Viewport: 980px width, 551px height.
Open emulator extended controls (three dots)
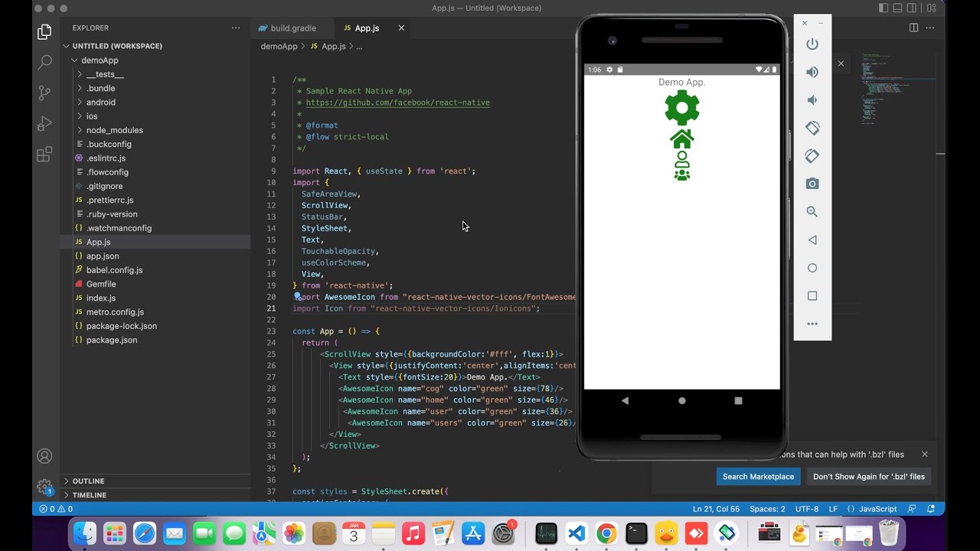(812, 324)
